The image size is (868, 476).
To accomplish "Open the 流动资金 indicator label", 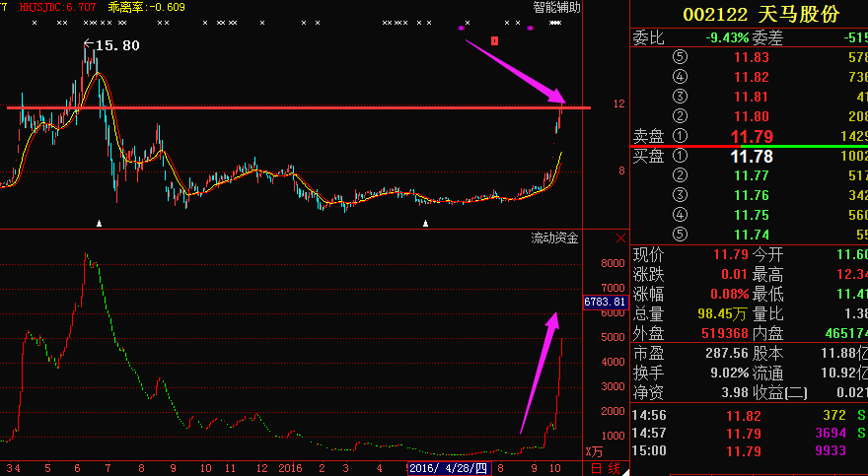I will click(554, 238).
